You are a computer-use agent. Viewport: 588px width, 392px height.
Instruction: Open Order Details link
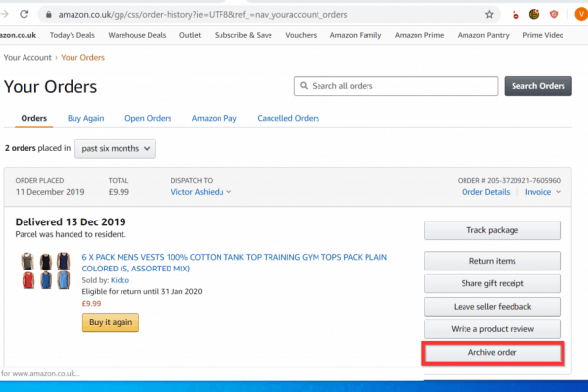click(485, 192)
